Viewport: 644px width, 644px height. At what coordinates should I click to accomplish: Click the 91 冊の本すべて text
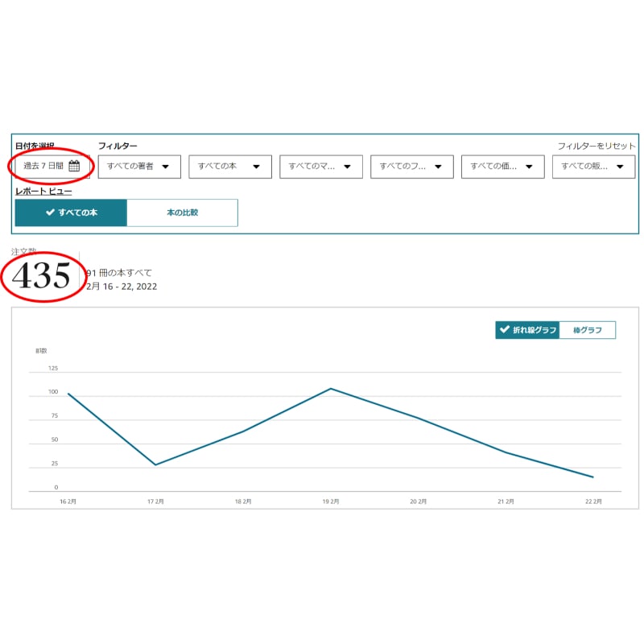[x=119, y=273]
